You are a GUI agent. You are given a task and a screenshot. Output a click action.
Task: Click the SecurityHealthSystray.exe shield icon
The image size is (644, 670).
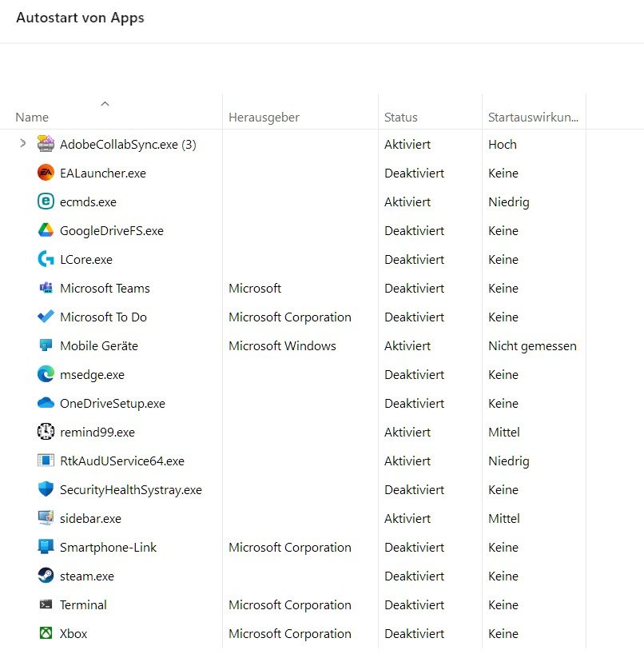(x=46, y=489)
